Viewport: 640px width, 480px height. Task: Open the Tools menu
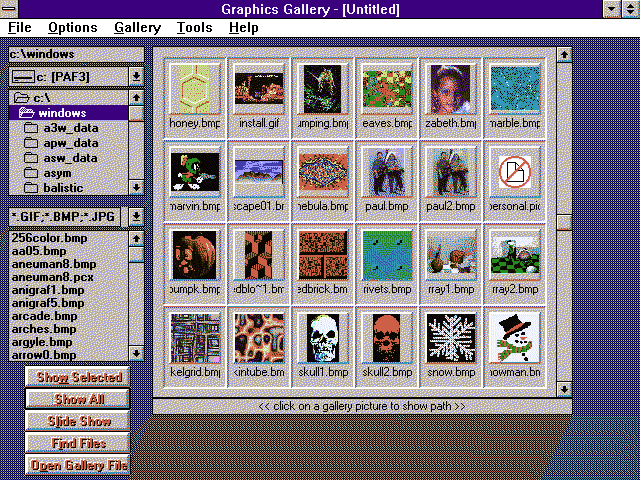pos(194,28)
